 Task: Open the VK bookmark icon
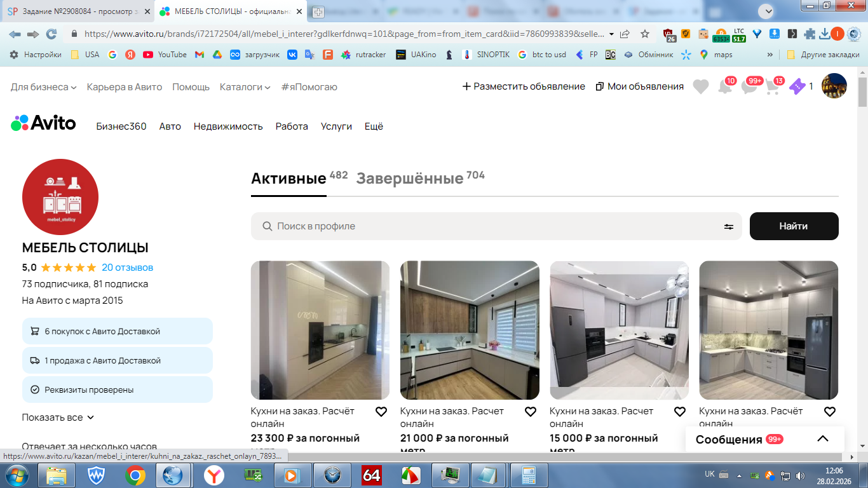pyautogui.click(x=292, y=55)
